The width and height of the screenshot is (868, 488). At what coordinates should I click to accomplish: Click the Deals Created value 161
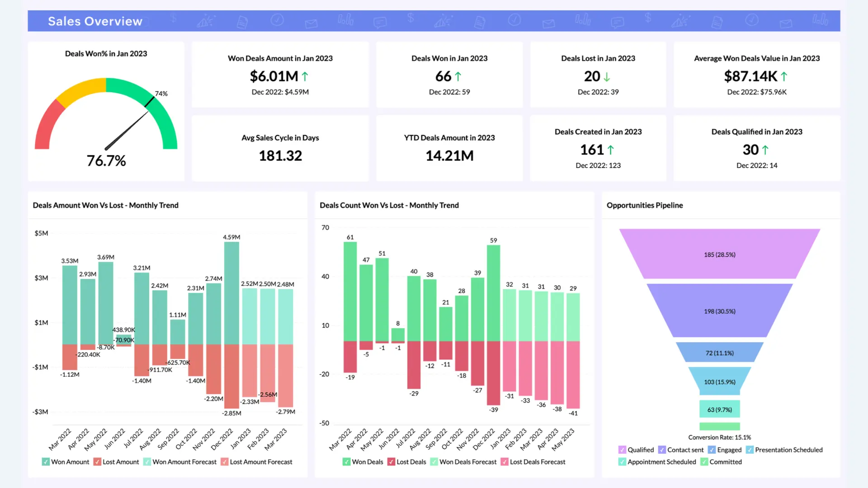(592, 150)
